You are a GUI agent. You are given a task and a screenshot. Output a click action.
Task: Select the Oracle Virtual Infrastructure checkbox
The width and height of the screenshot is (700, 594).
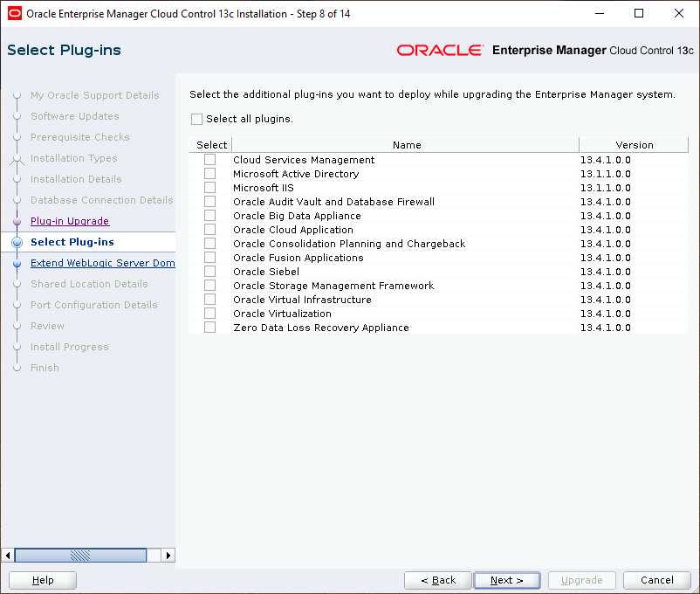209,299
